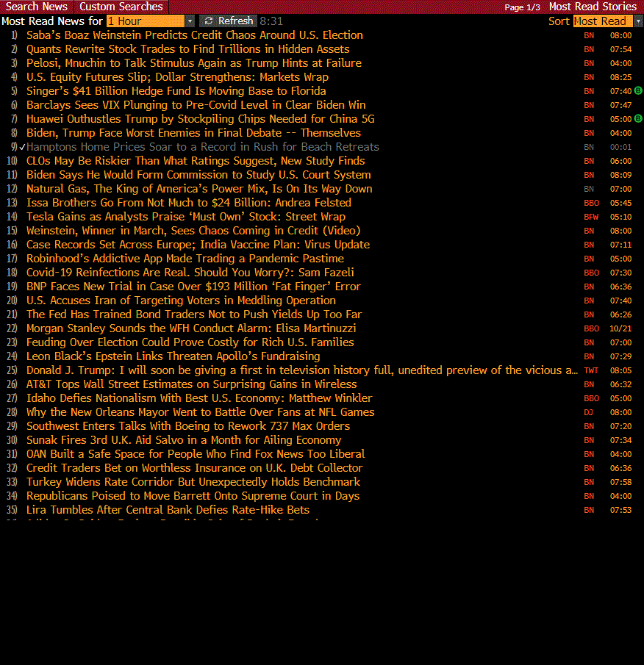Screen dimensions: 644x665
Task: Open Natural Gas King of America's Power story
Action: click(x=199, y=189)
